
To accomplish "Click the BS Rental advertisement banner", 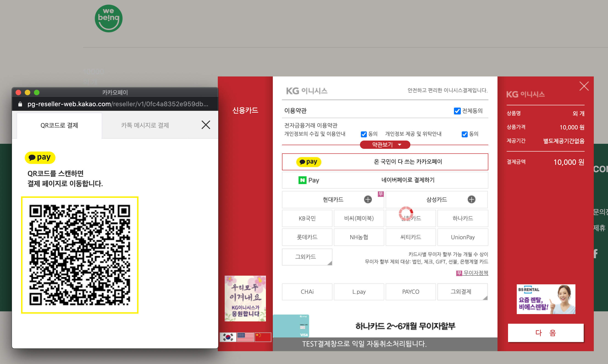I will [x=546, y=299].
